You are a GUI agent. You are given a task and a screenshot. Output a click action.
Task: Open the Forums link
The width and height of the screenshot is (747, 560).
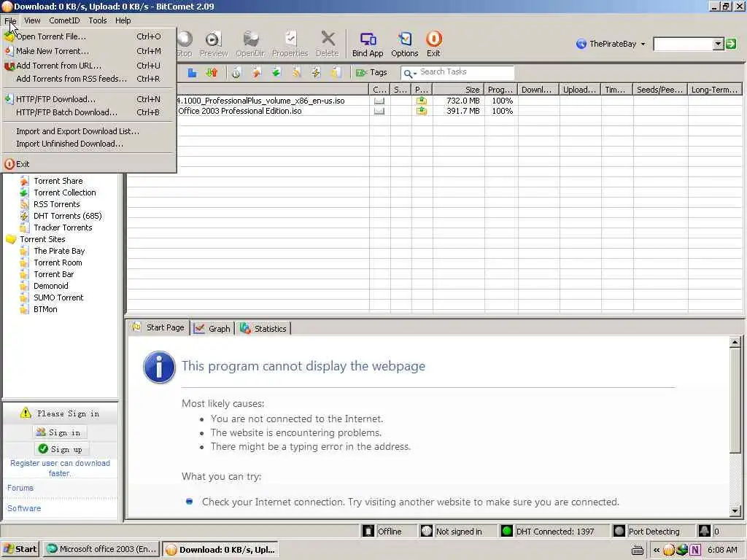pos(20,488)
